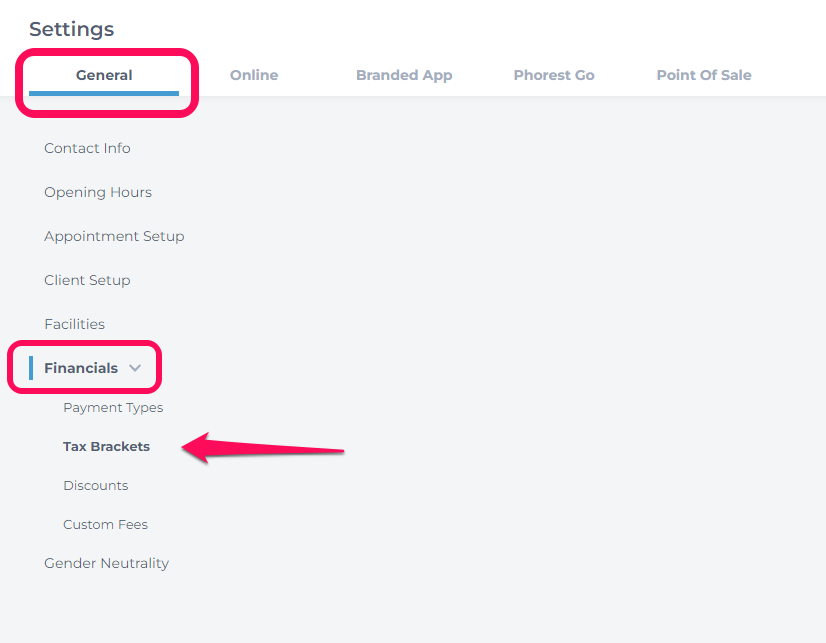Open the Online settings tab
Screen dimensions: 826x643
254,75
